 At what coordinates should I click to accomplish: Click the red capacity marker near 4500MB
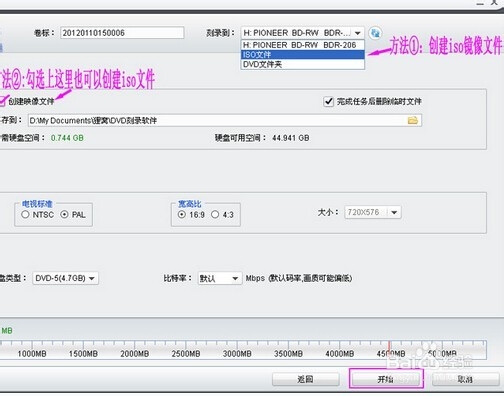pyautogui.click(x=389, y=346)
